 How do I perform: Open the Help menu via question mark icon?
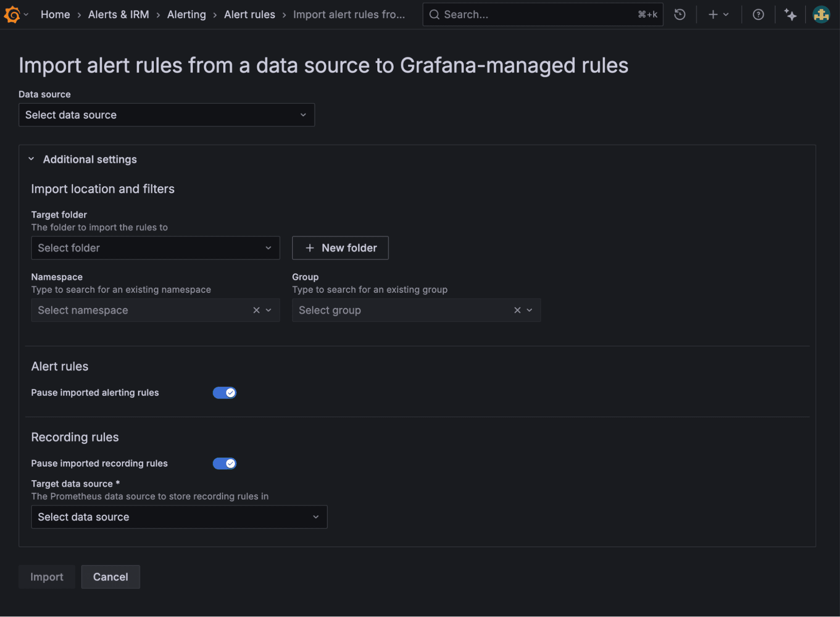758,14
